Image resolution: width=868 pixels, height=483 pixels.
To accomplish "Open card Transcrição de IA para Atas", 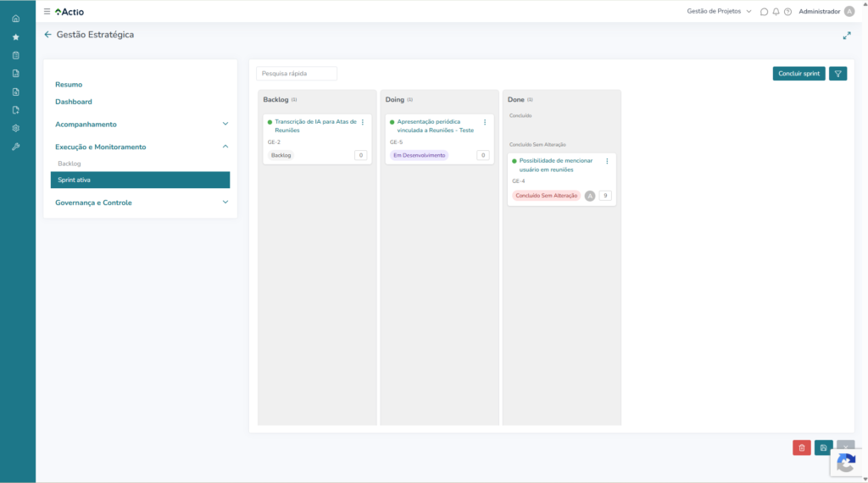I will [x=315, y=126].
